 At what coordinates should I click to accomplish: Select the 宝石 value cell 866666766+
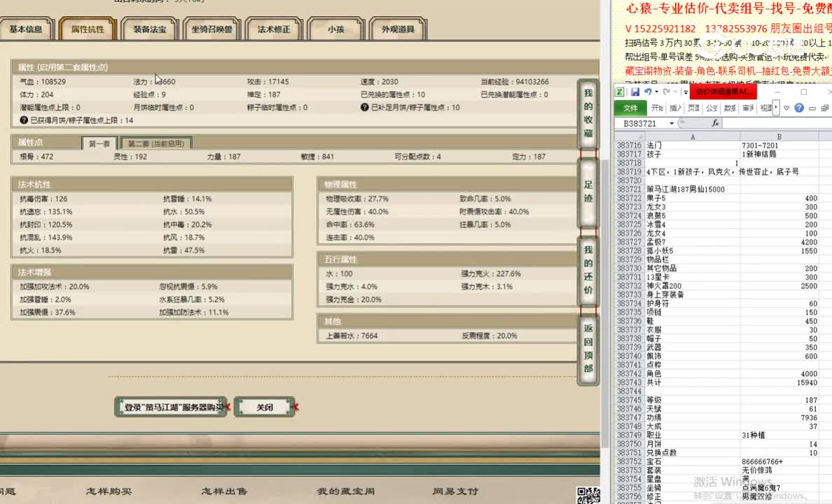click(779, 461)
